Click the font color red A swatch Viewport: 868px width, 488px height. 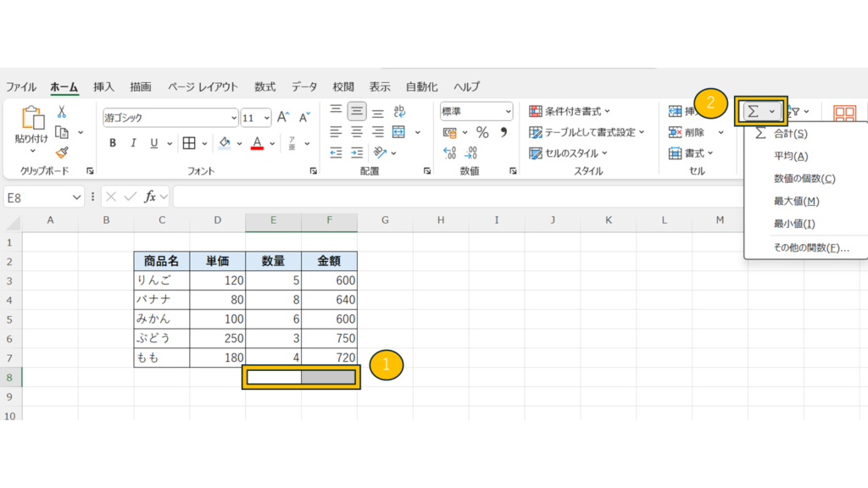(x=257, y=143)
